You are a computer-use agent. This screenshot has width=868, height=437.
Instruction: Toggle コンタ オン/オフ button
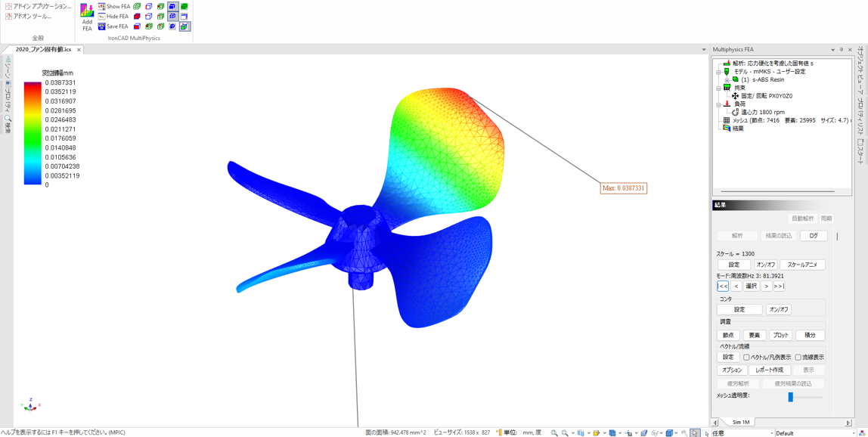(x=778, y=310)
